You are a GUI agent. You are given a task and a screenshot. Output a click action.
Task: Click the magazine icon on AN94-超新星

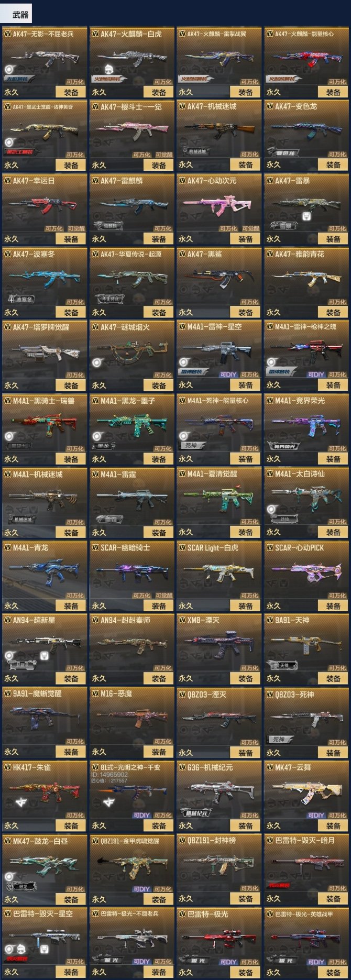(x=45, y=656)
